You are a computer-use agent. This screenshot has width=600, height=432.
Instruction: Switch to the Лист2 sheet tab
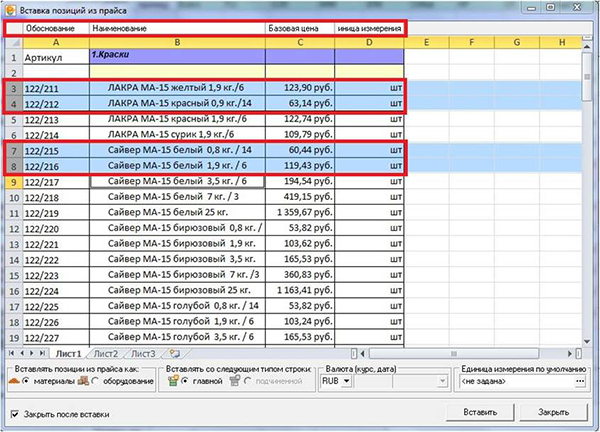coord(106,354)
